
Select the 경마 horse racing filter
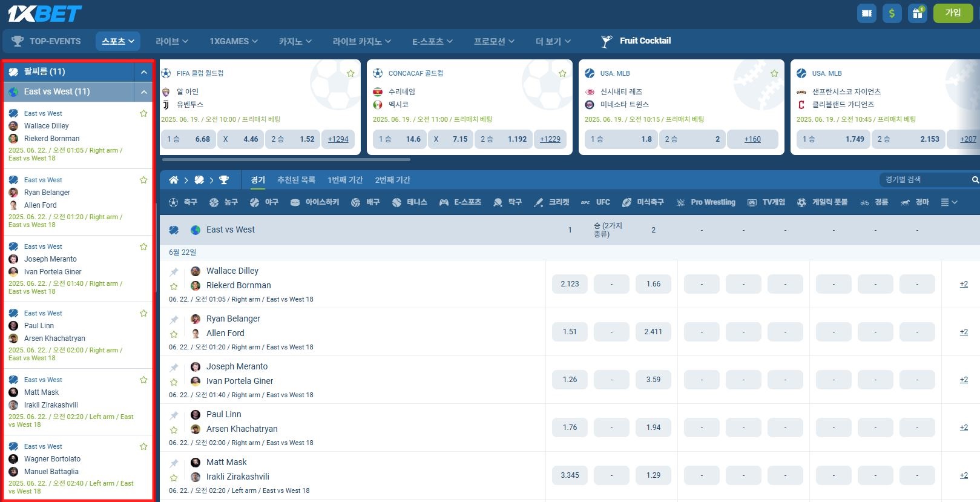tap(915, 202)
